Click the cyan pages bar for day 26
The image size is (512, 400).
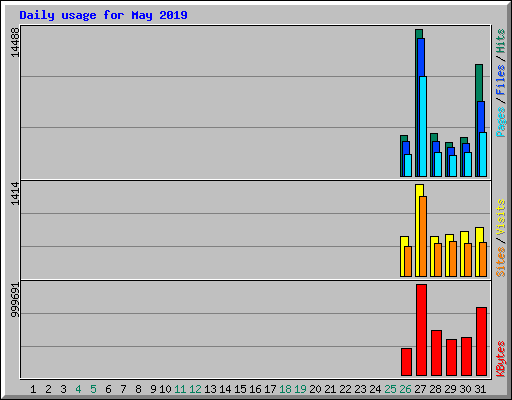[x=408, y=165]
